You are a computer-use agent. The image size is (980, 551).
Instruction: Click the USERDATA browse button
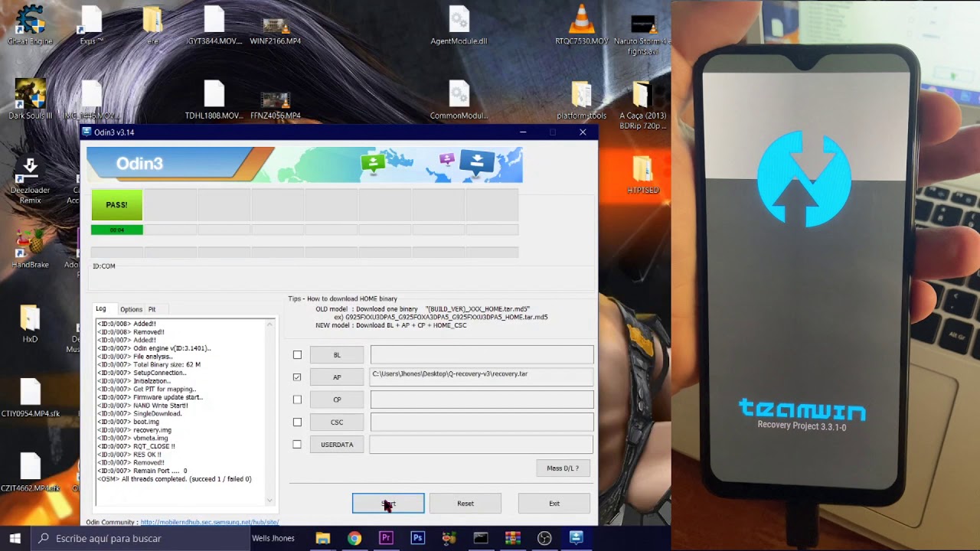(337, 444)
